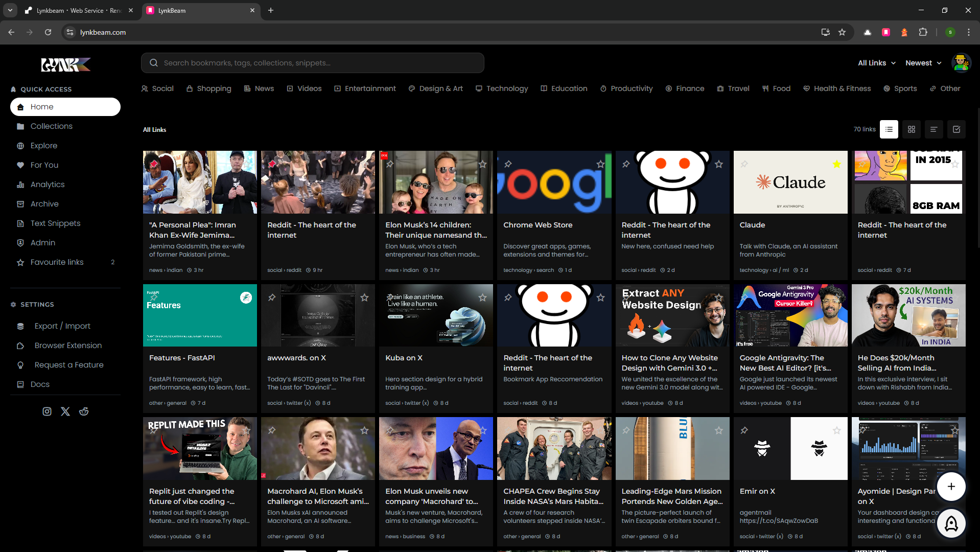Open Text Snippets page
980x552 pixels.
pyautogui.click(x=65, y=223)
